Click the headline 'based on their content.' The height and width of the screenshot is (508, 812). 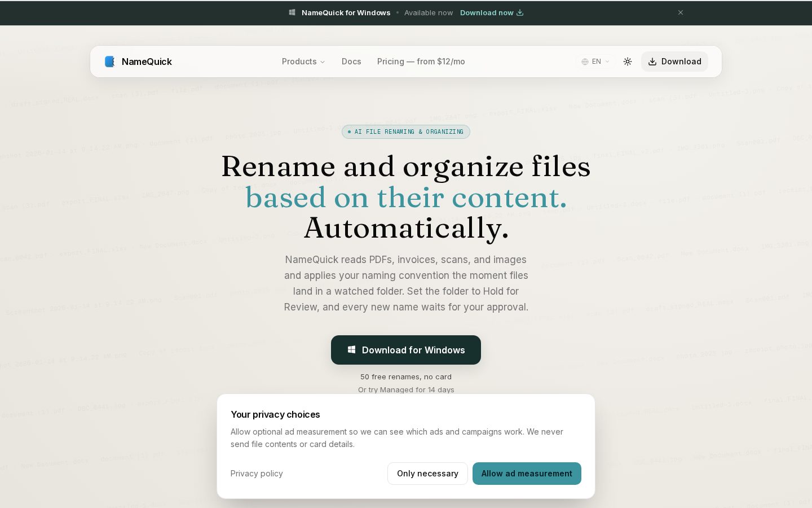coord(406,197)
